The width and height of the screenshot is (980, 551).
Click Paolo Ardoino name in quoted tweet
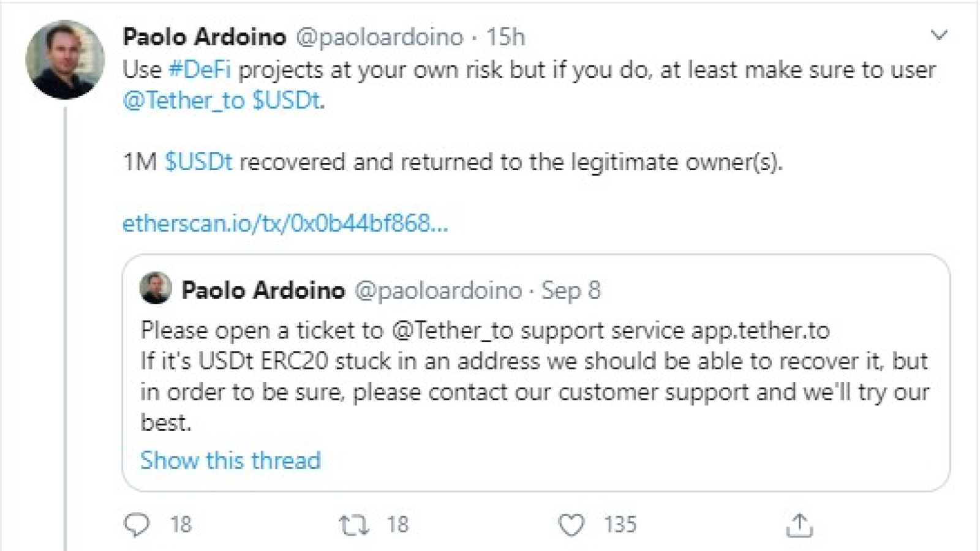[263, 290]
